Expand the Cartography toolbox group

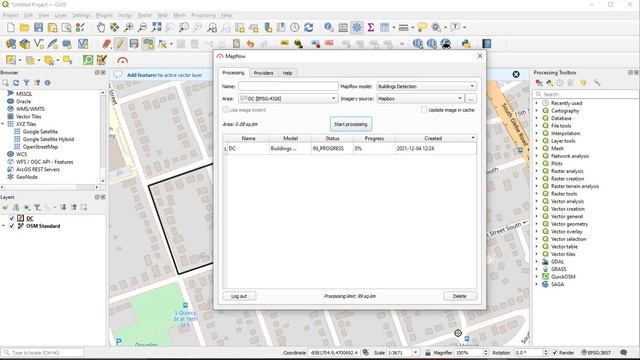[x=537, y=111]
